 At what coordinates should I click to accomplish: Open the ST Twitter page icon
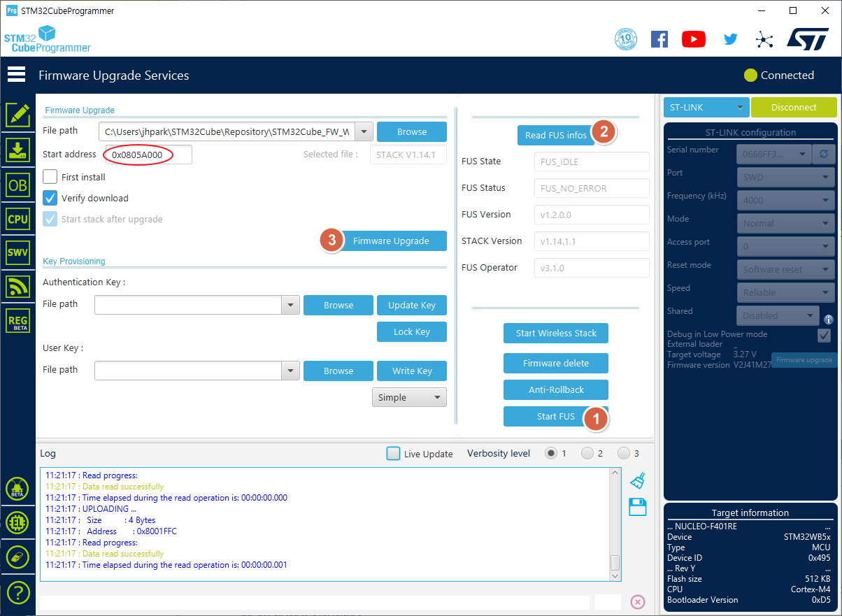731,39
